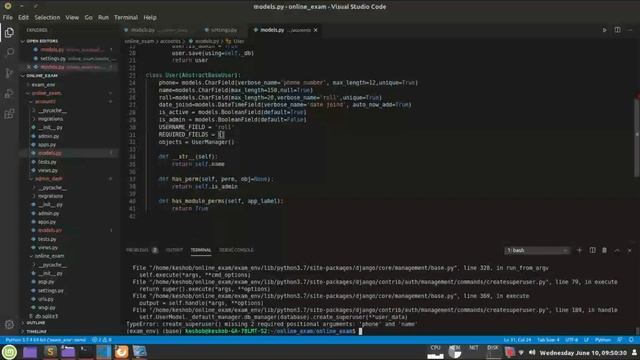The image size is (640, 360).
Task: Open admin.py in accounts folder
Action: pos(48,136)
